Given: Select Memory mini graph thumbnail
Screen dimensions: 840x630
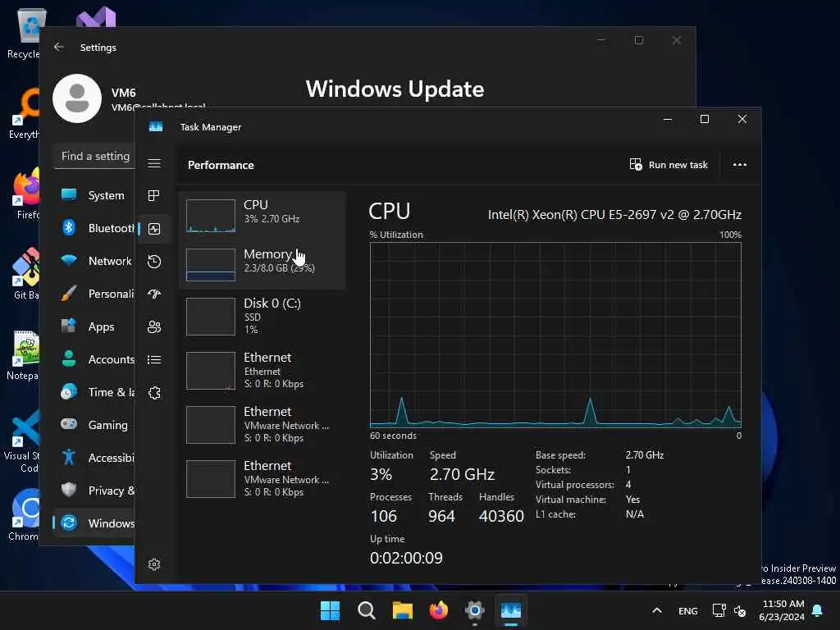Looking at the screenshot, I should pyautogui.click(x=211, y=265).
